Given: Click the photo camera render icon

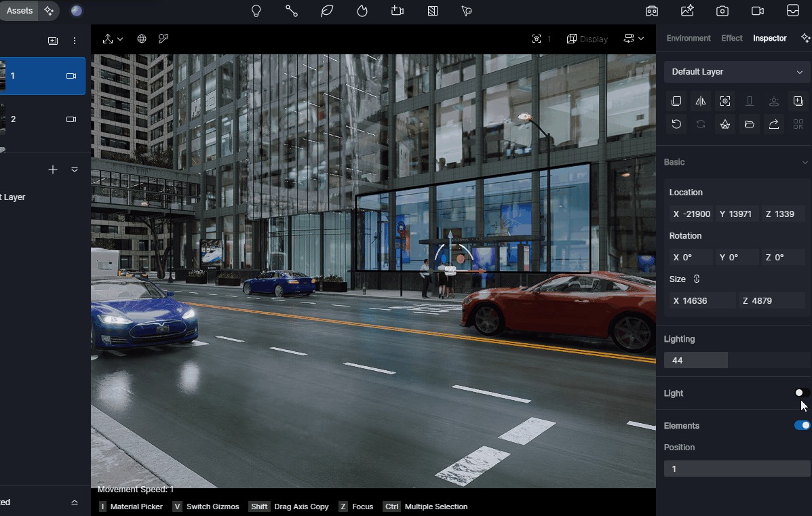Looking at the screenshot, I should (722, 11).
